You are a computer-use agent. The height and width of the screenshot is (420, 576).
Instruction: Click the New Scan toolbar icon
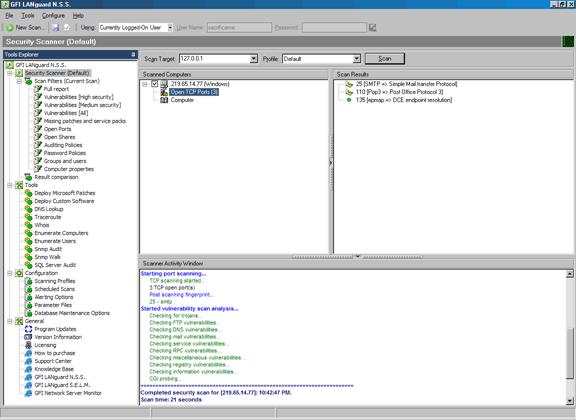(10, 28)
